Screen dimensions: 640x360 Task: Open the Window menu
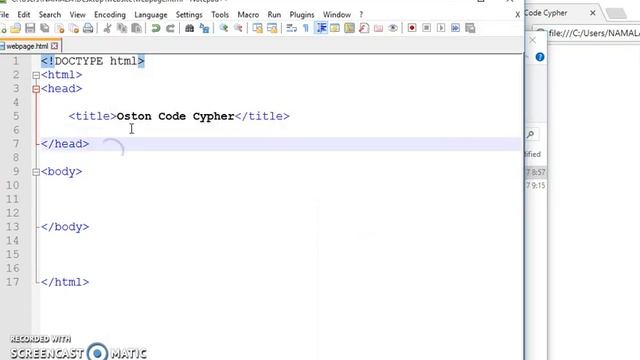coord(337,15)
